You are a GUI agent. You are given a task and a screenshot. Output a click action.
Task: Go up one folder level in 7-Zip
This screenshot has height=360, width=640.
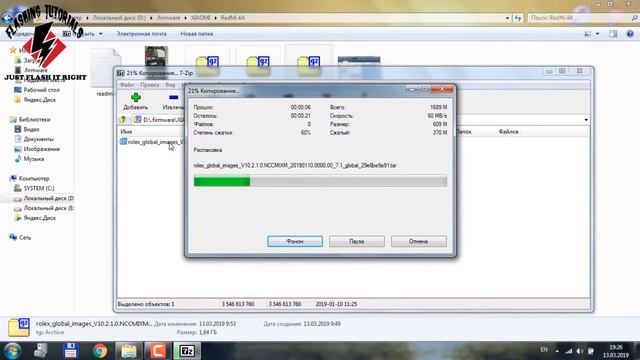[x=123, y=120]
